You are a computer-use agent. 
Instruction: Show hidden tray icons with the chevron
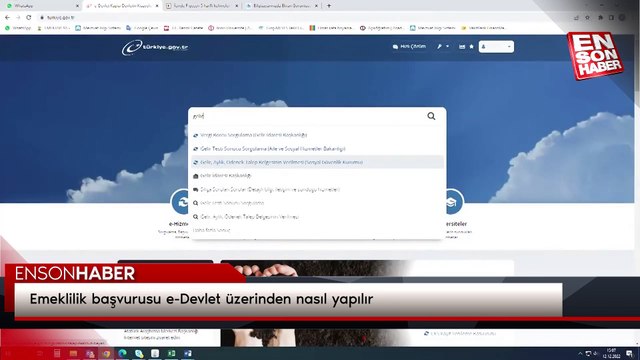(x=580, y=353)
